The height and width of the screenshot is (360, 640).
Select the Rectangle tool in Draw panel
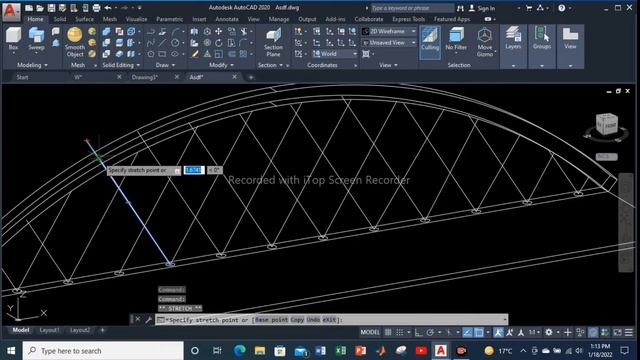coord(162,54)
